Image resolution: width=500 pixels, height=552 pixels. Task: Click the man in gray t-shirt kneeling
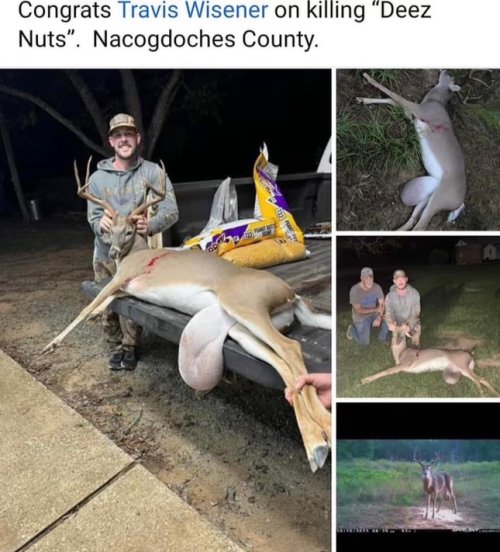point(366,306)
